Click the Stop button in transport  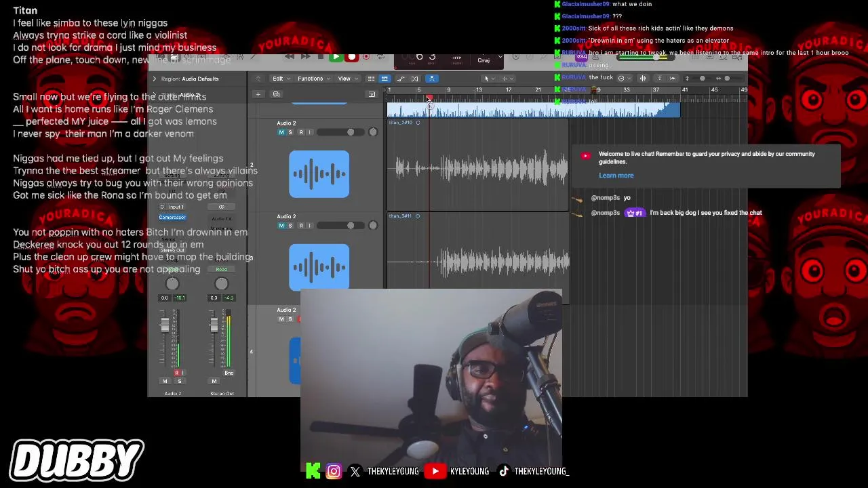pos(321,57)
